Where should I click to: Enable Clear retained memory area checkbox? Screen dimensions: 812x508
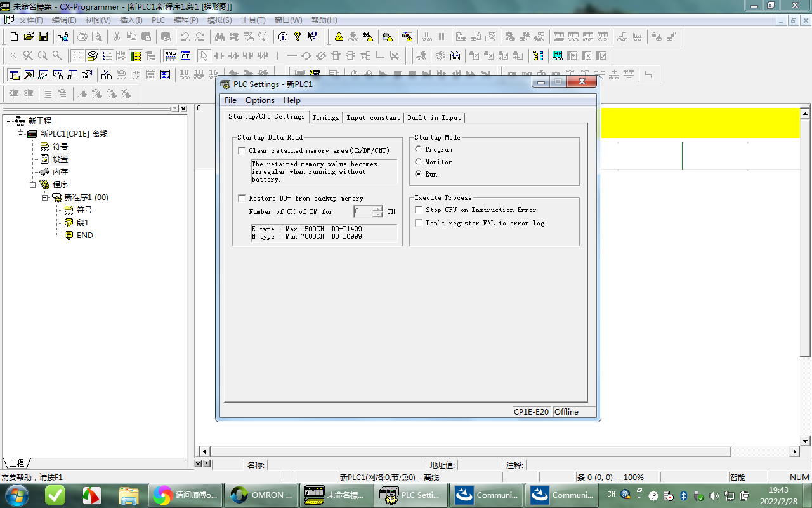coord(242,151)
